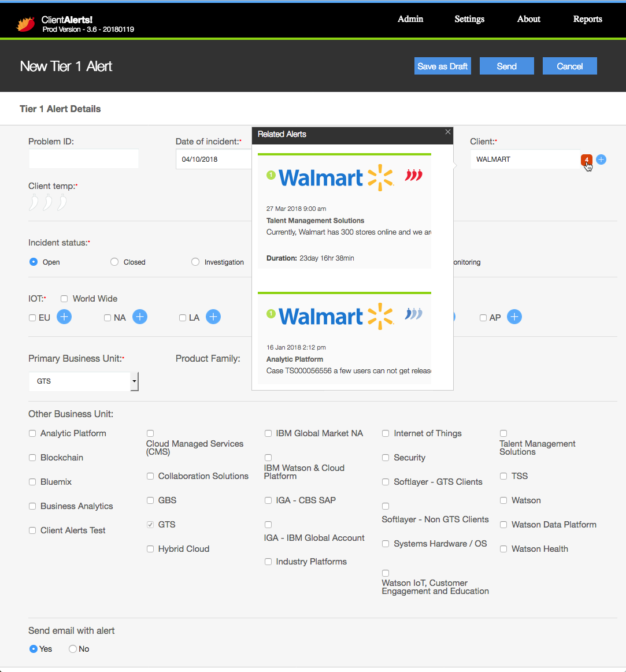Click the Send button
This screenshot has height=672, width=626.
click(507, 66)
